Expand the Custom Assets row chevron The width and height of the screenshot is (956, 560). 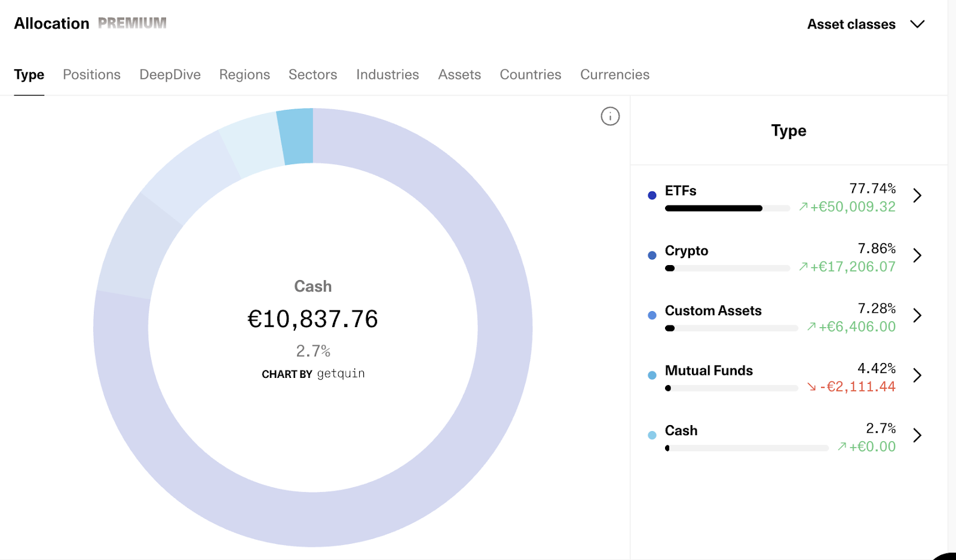coord(917,315)
